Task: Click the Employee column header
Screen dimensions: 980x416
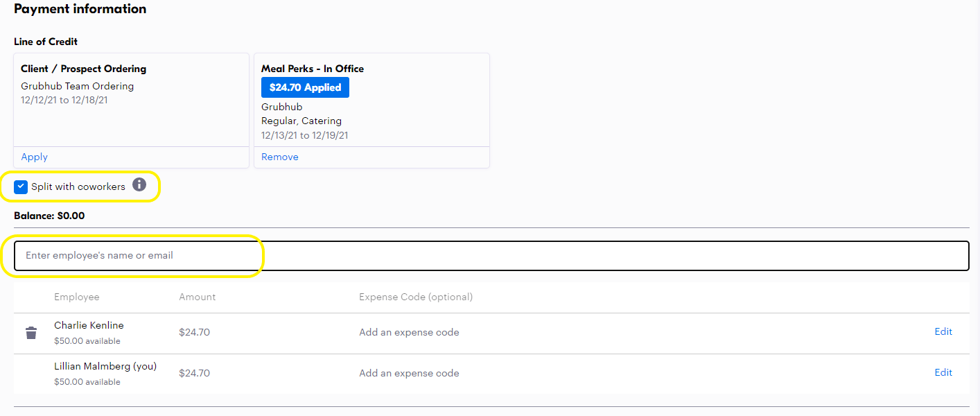Action: click(x=76, y=297)
